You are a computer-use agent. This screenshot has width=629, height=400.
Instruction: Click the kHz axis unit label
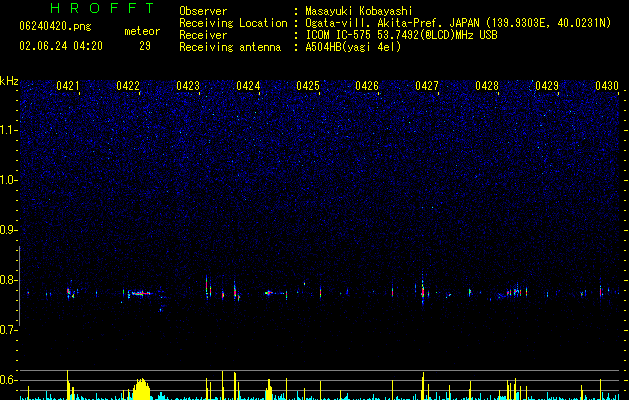[9, 81]
